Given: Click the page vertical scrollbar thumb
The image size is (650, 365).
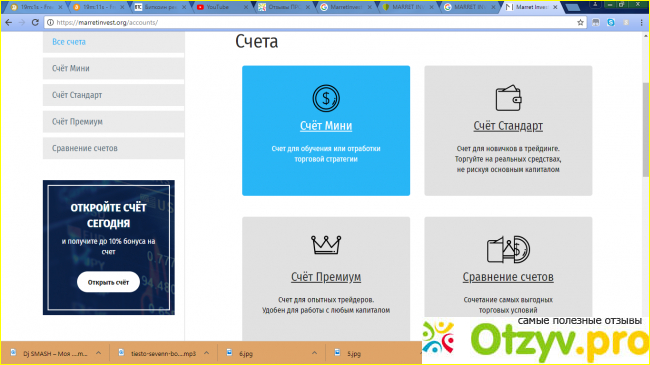Looking at the screenshot, I should coord(646,129).
